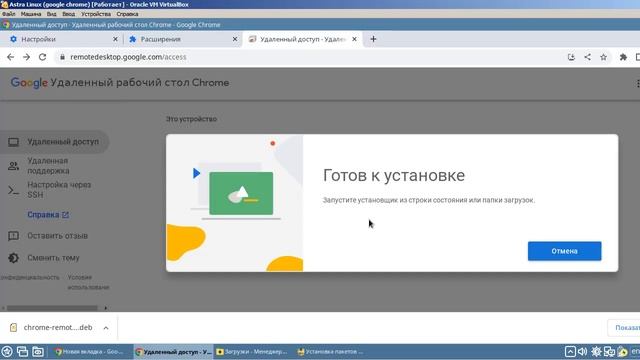The image size is (640, 360).
Task: Open Настройка через SSH section
Action: point(55,190)
